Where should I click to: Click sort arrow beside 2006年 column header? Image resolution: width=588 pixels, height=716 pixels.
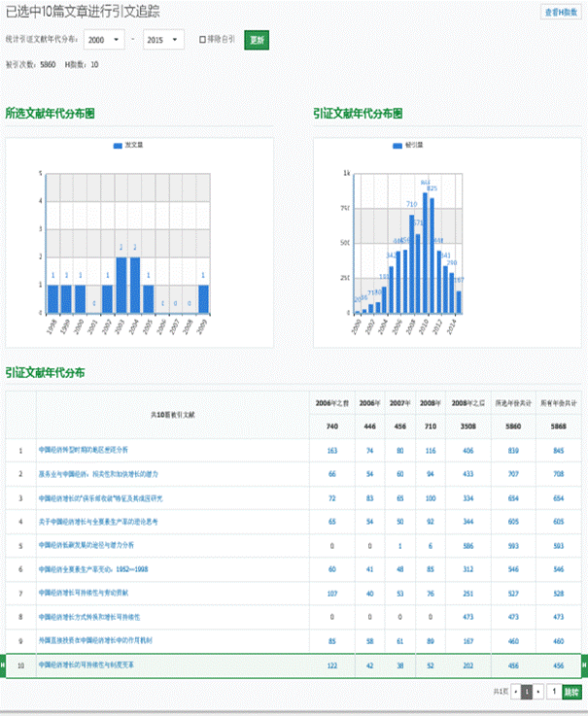point(382,402)
